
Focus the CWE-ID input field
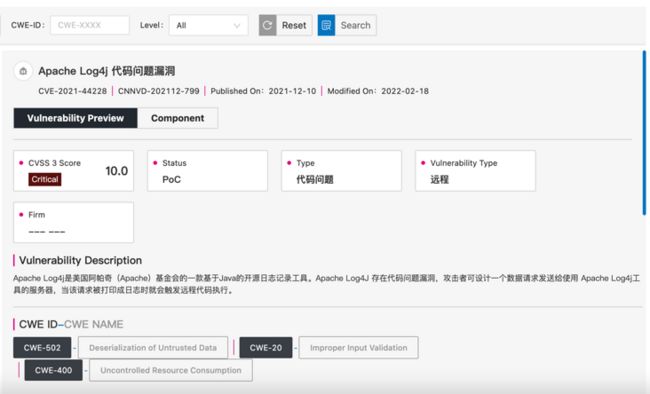(90, 25)
